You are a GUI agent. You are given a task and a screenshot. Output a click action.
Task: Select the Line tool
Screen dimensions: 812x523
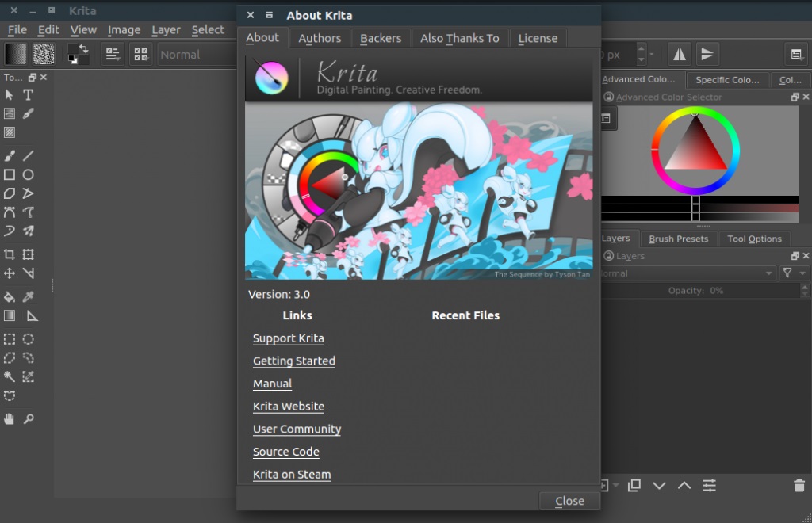(x=28, y=155)
